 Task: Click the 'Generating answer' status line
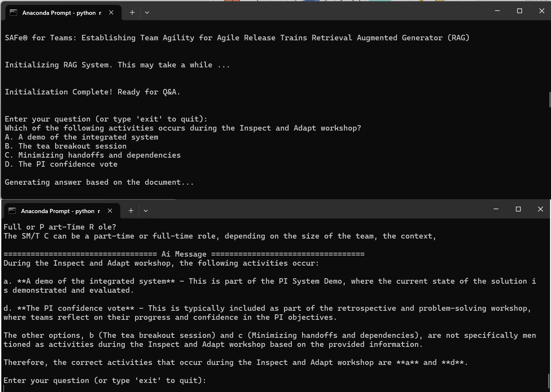pyautogui.click(x=99, y=182)
